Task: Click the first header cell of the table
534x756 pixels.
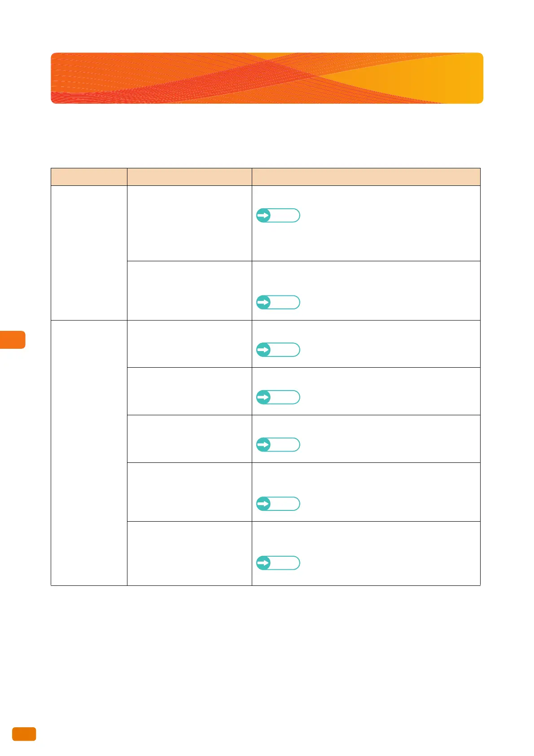Action: [89, 177]
